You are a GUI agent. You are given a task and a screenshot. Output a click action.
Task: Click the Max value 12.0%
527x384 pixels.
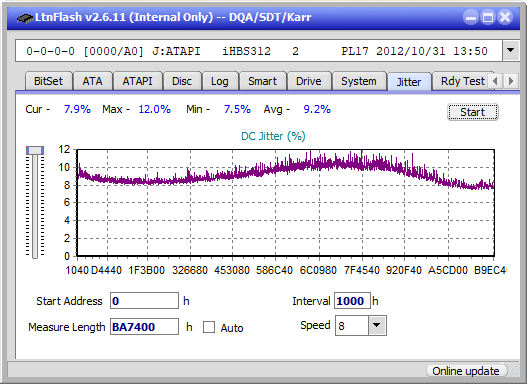pyautogui.click(x=155, y=109)
